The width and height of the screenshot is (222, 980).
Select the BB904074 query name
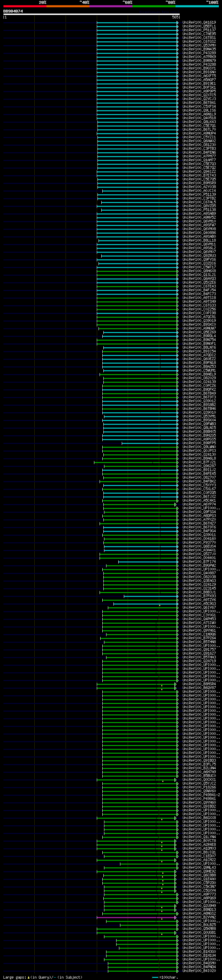tap(13, 11)
